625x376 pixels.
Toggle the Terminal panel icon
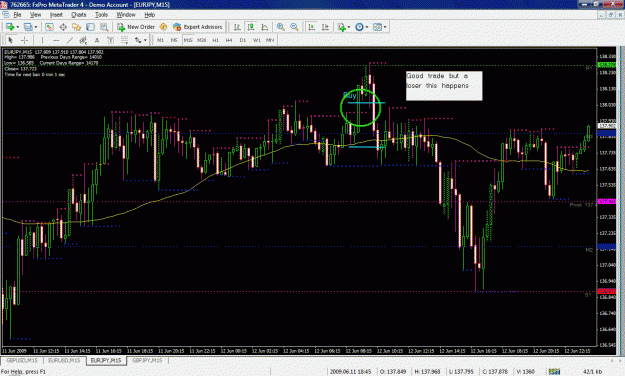click(x=90, y=27)
